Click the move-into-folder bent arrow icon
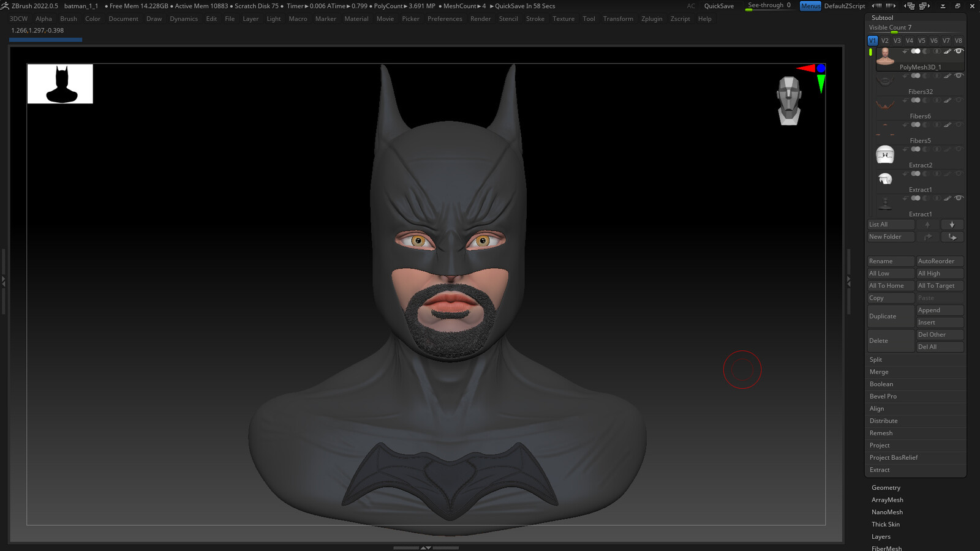Viewport: 980px width, 551px height. pos(952,237)
